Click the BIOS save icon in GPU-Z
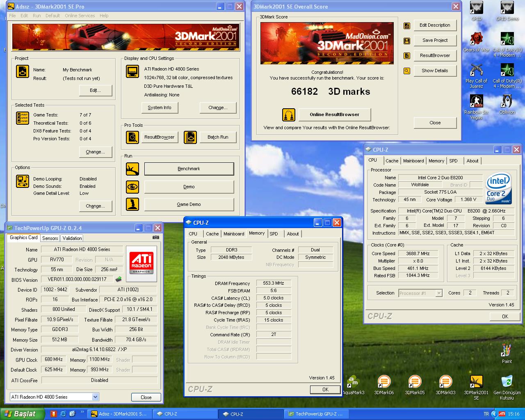Viewport: 525px width, 420px height. 119,279
